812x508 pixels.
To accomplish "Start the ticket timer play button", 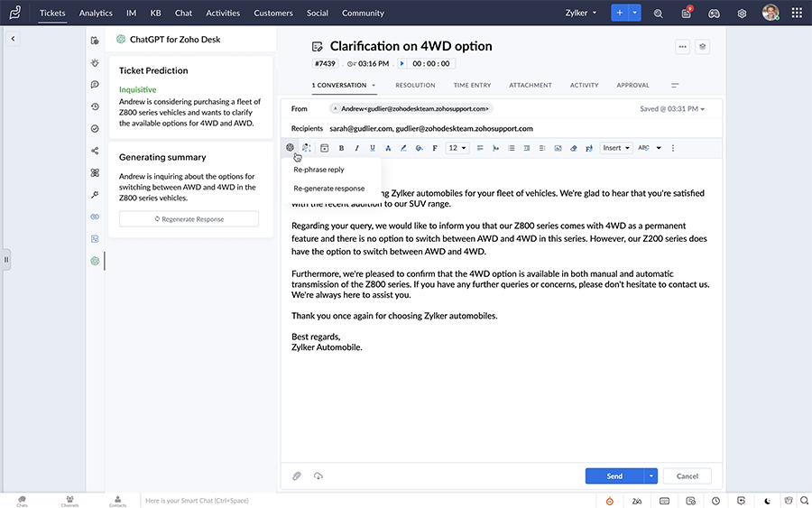I will tap(401, 64).
